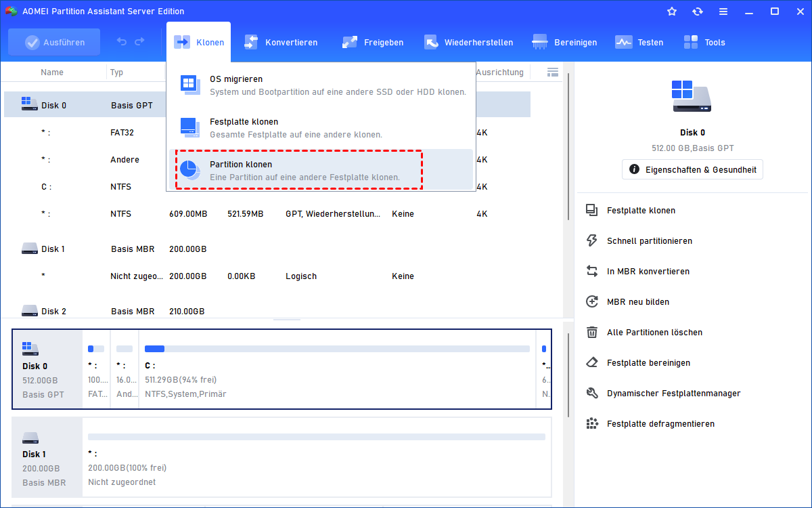Click the MBR neu bilden icon

[592, 301]
